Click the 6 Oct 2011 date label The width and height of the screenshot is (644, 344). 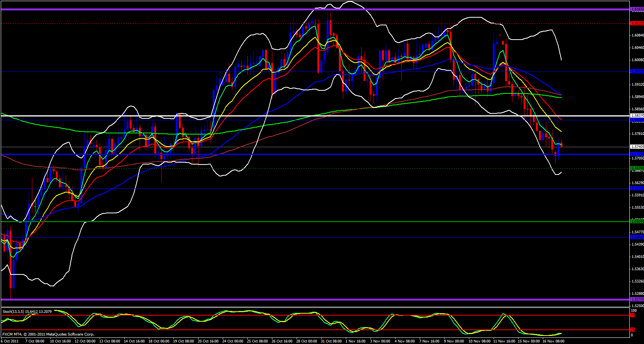coord(9,341)
